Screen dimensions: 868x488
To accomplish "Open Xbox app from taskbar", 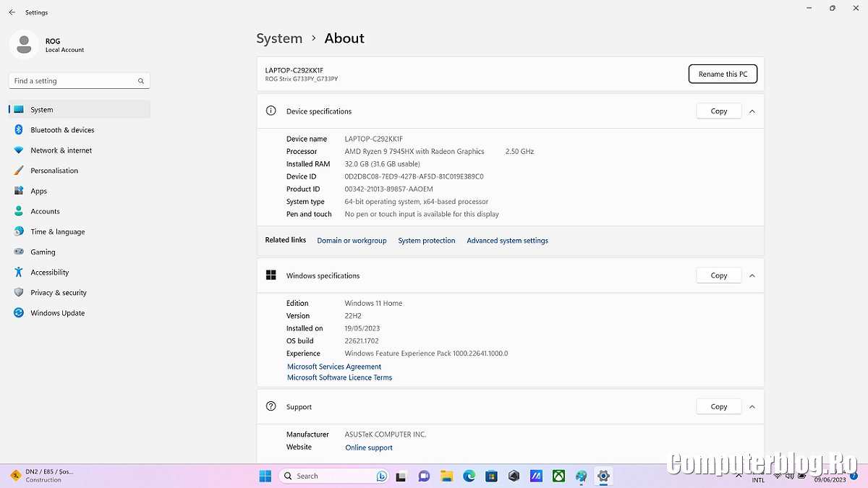I will tap(558, 476).
